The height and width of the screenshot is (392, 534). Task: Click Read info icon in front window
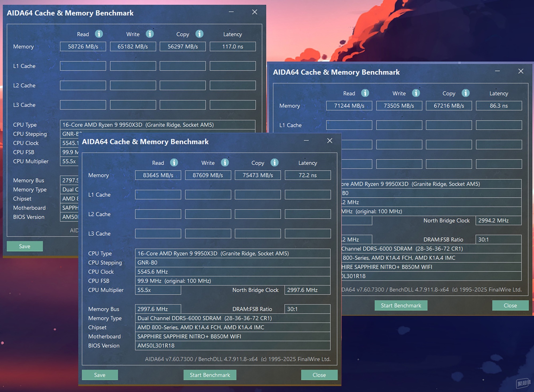click(x=174, y=163)
